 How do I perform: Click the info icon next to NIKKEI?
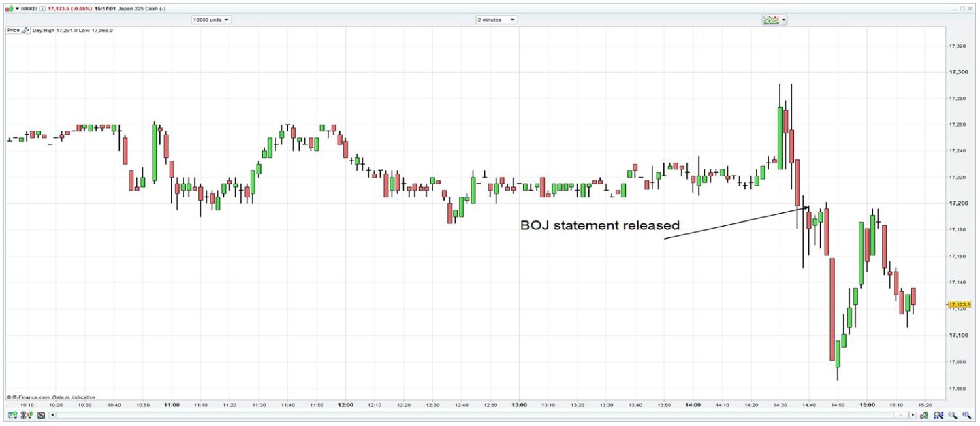click(42, 9)
